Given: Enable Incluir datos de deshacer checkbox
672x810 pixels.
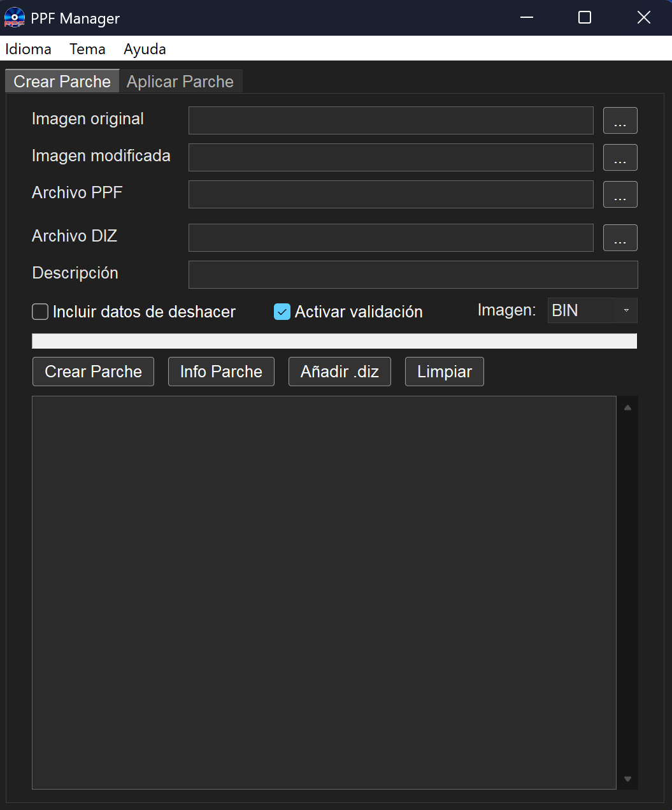Looking at the screenshot, I should (x=40, y=312).
